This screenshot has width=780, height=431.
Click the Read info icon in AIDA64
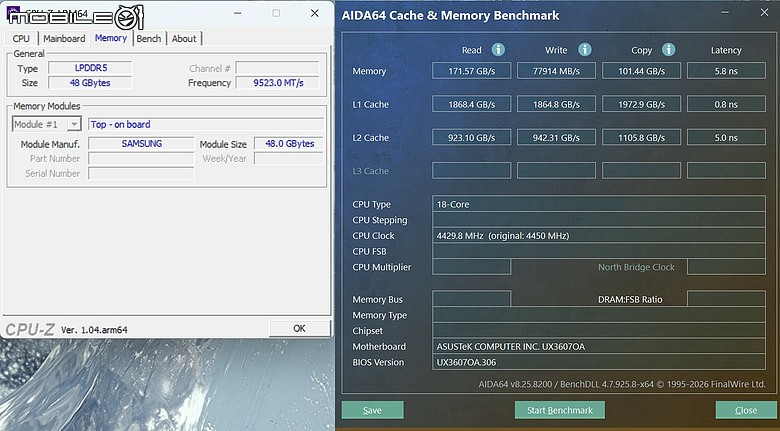coord(498,50)
